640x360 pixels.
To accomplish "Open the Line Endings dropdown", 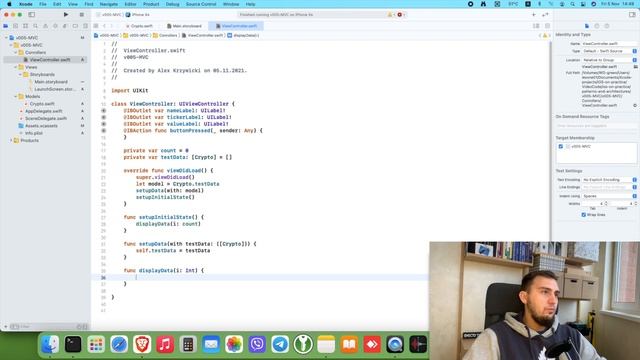I will point(609,187).
